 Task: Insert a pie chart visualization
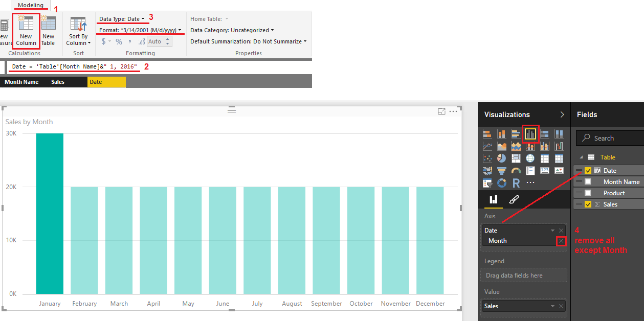502,158
